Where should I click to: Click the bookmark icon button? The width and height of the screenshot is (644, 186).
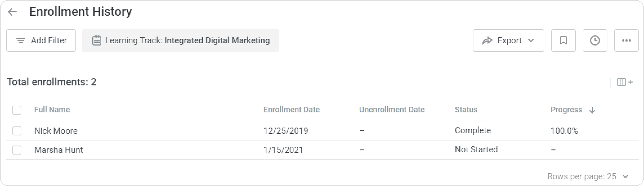tap(563, 40)
